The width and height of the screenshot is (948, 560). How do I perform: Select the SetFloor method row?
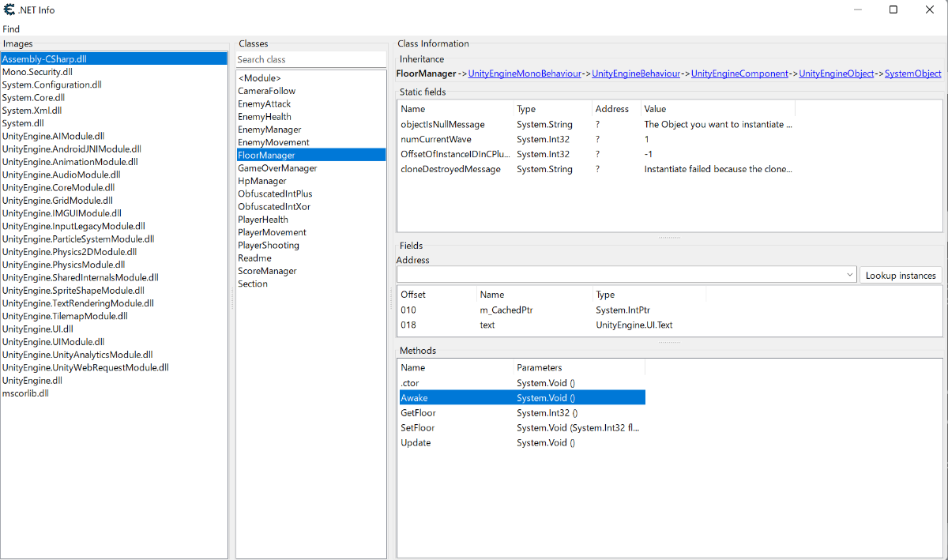(522, 427)
